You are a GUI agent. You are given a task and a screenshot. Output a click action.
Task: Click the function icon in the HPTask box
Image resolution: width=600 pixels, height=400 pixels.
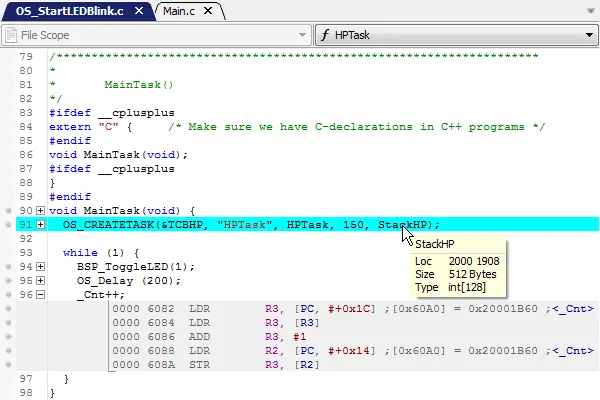click(325, 35)
